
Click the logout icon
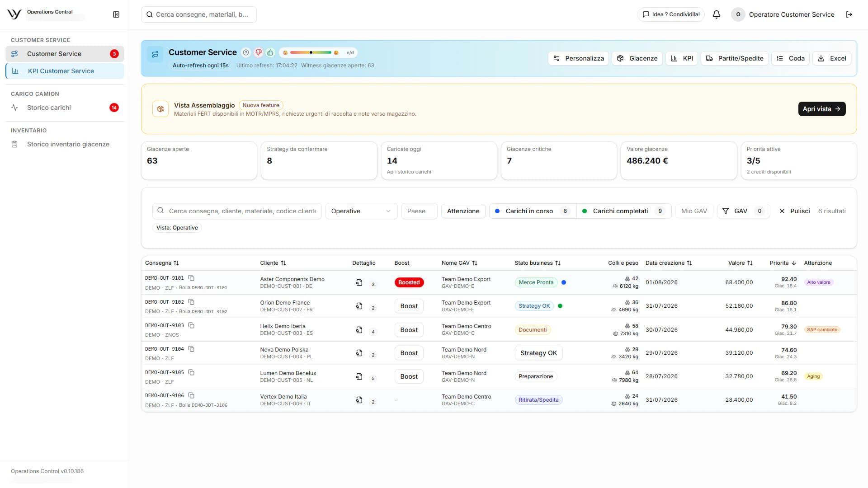click(849, 14)
